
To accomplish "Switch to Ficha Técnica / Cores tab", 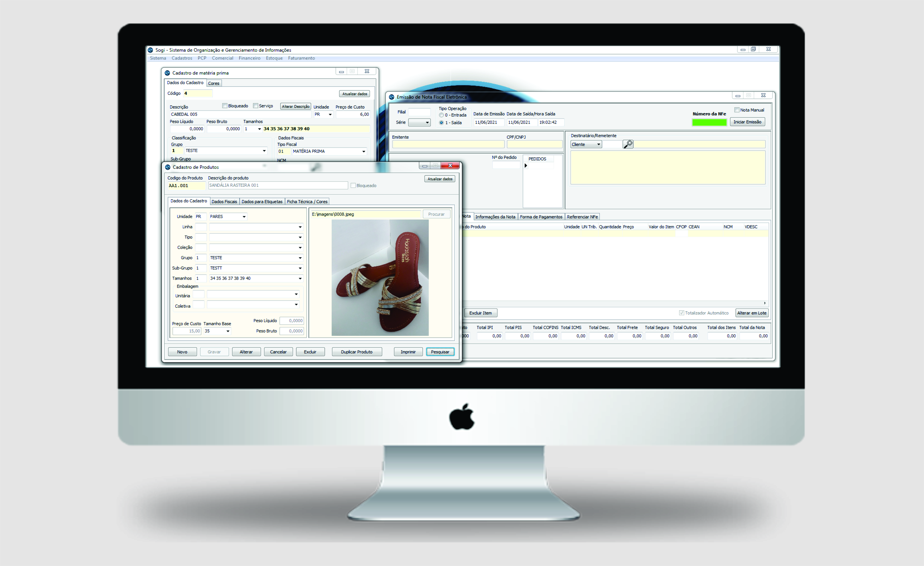I will coord(307,202).
